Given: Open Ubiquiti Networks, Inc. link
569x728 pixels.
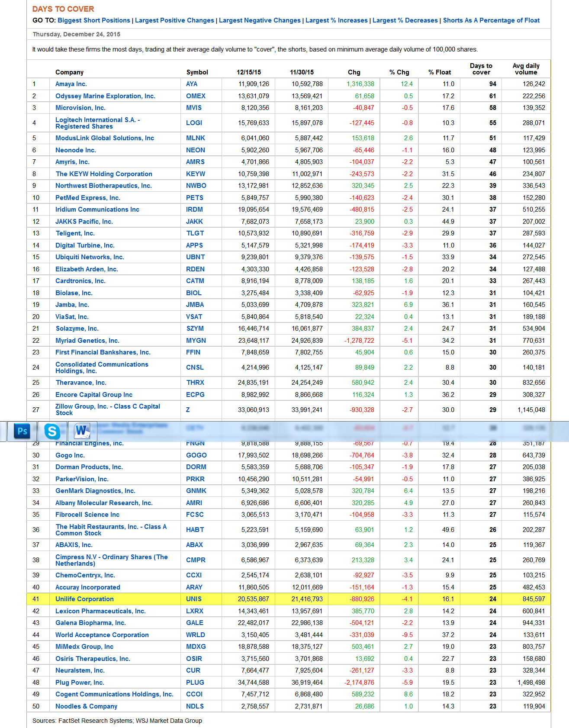Looking at the screenshot, I should pos(90,257).
